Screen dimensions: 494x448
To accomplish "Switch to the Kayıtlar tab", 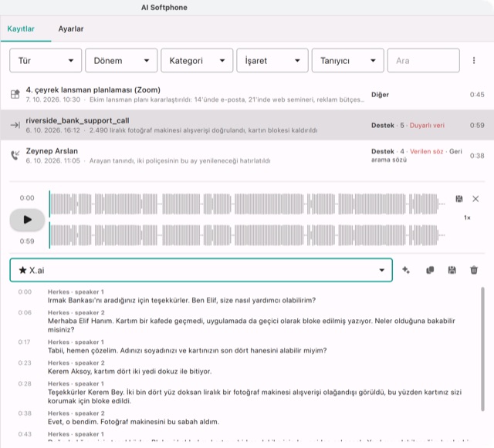I will click(21, 29).
